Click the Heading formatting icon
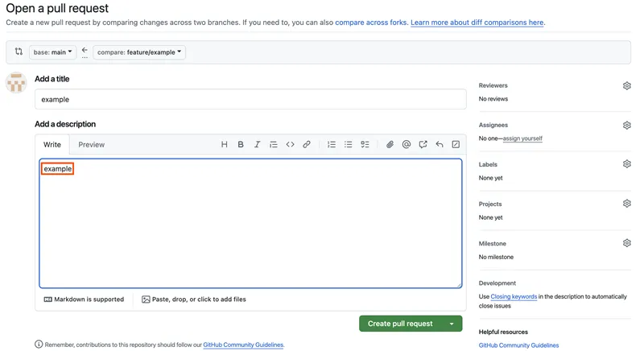644x351 pixels. click(224, 145)
